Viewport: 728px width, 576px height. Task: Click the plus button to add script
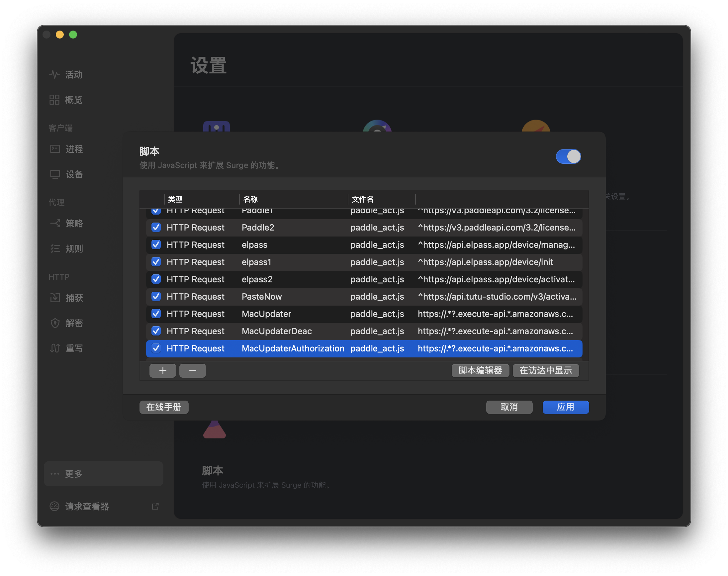pos(162,371)
